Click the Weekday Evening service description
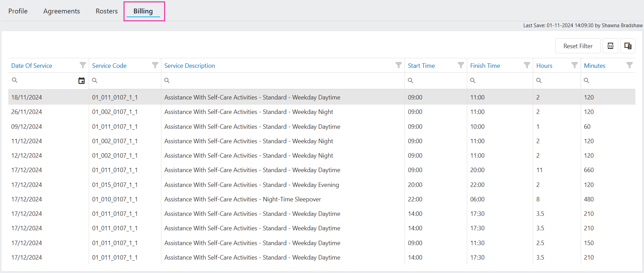This screenshot has height=273, width=644. click(x=251, y=185)
